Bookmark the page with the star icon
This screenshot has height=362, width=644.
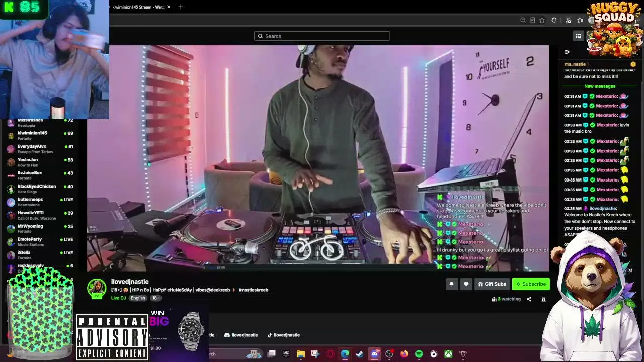point(542,20)
